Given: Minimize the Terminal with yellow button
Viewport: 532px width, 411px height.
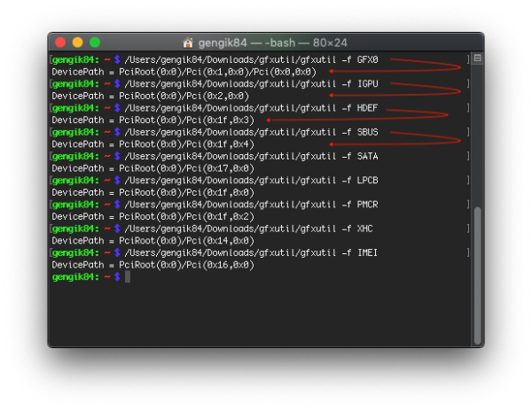Looking at the screenshot, I should (77, 43).
